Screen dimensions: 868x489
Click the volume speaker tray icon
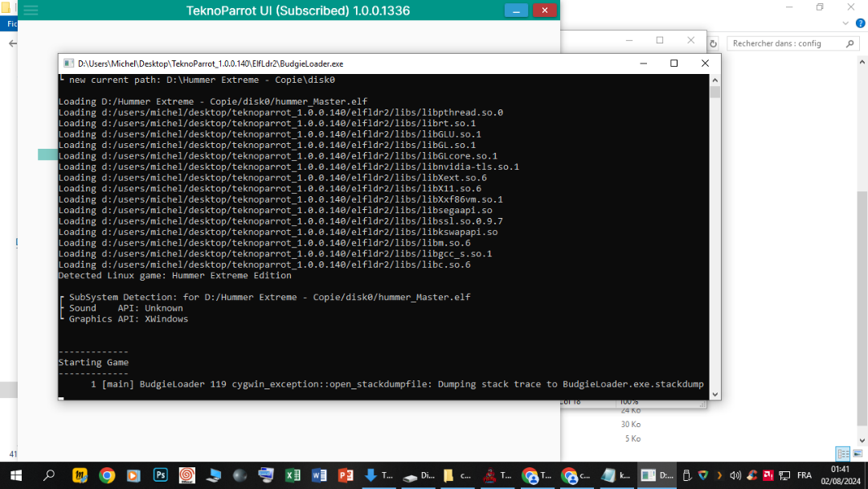(735, 475)
